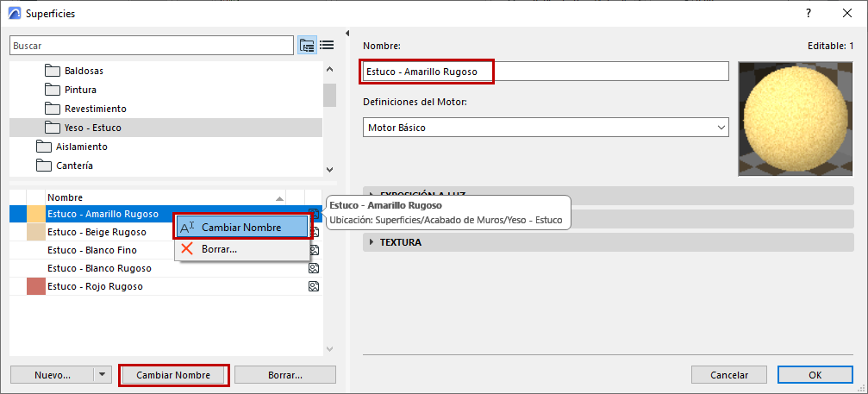Click texture icon of Estuco - Rojo Rugoso
Screen dimensions: 868x394
click(x=314, y=286)
